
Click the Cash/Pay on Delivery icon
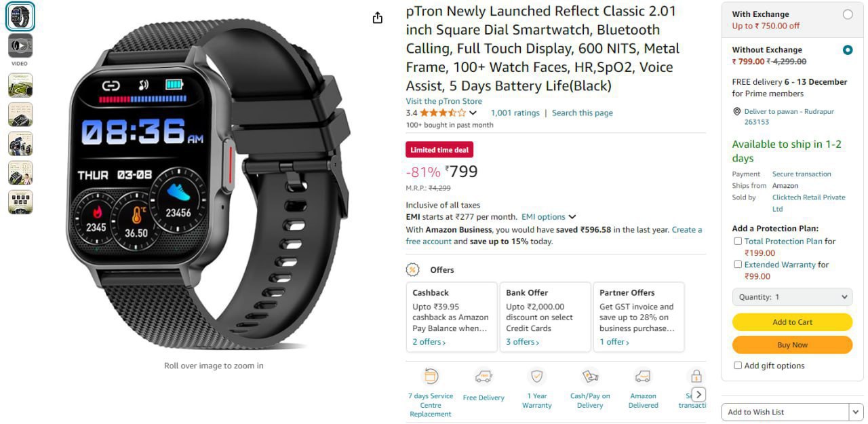click(590, 377)
